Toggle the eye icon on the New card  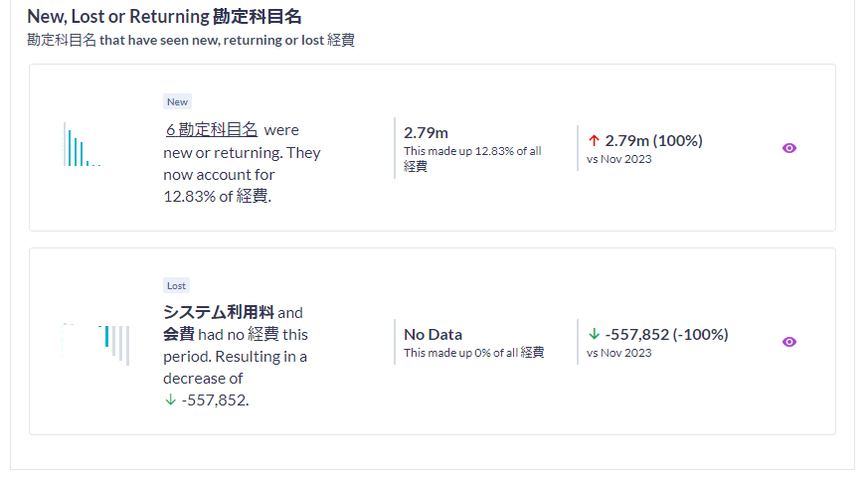(x=788, y=148)
